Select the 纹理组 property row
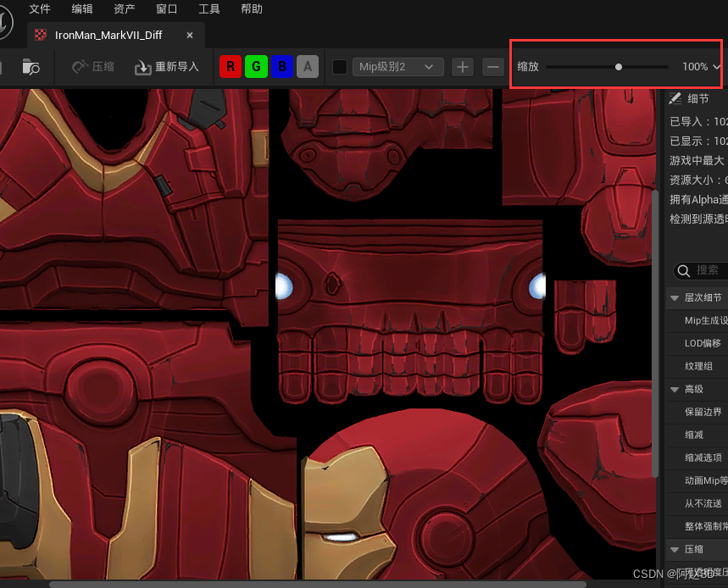This screenshot has width=728, height=588. [x=697, y=366]
